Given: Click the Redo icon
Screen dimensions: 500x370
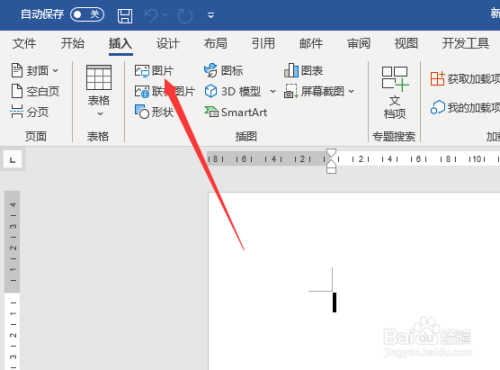Looking at the screenshot, I should coord(185,16).
